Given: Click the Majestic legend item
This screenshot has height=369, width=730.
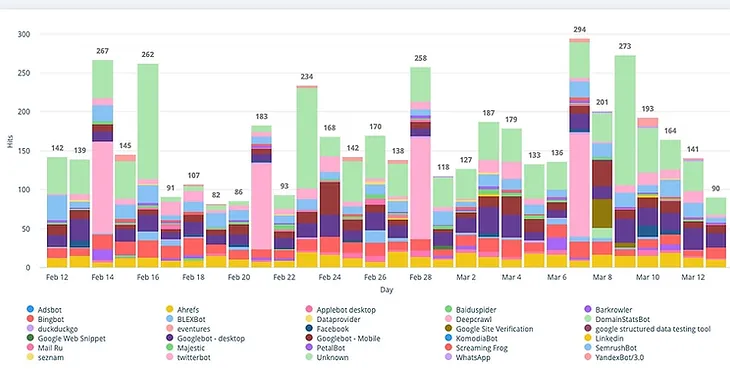Looking at the screenshot, I should point(185,348).
